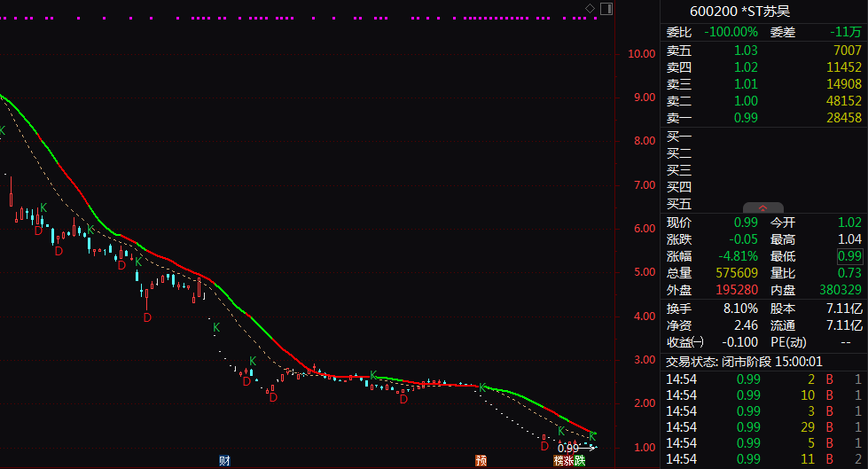Click the 现价 value 0.99

(x=746, y=223)
